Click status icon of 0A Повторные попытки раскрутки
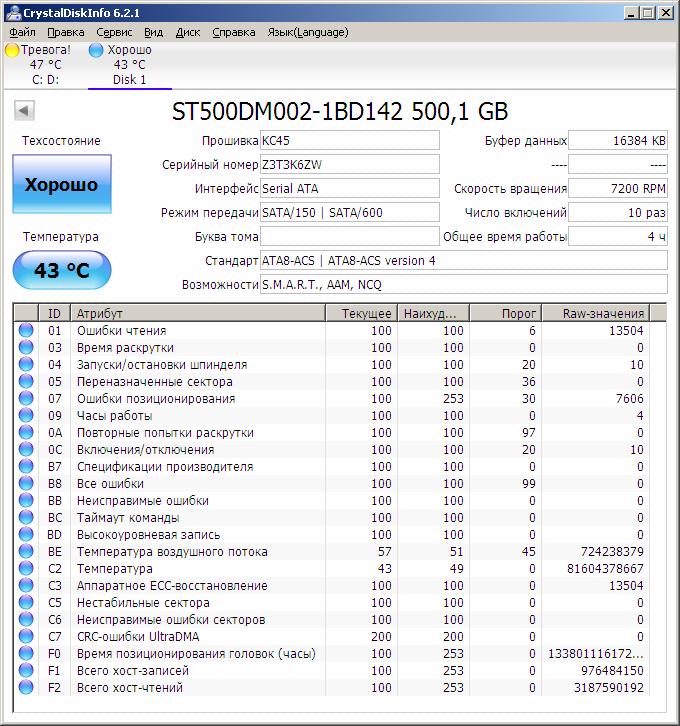 26,432
